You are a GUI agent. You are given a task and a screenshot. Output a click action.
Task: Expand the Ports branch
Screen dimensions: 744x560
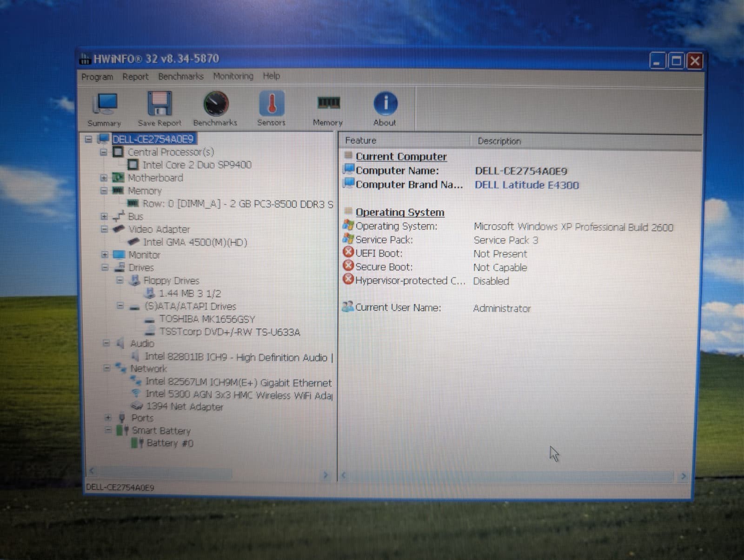pyautogui.click(x=108, y=418)
